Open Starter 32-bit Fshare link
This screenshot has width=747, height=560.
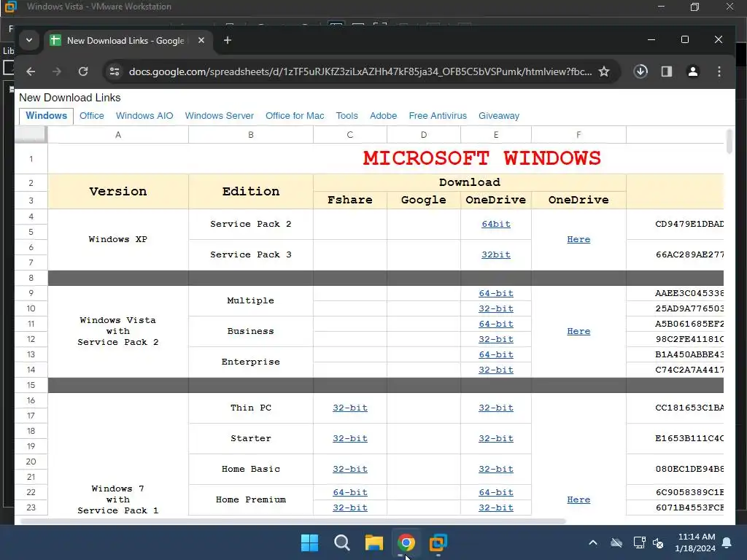(350, 438)
